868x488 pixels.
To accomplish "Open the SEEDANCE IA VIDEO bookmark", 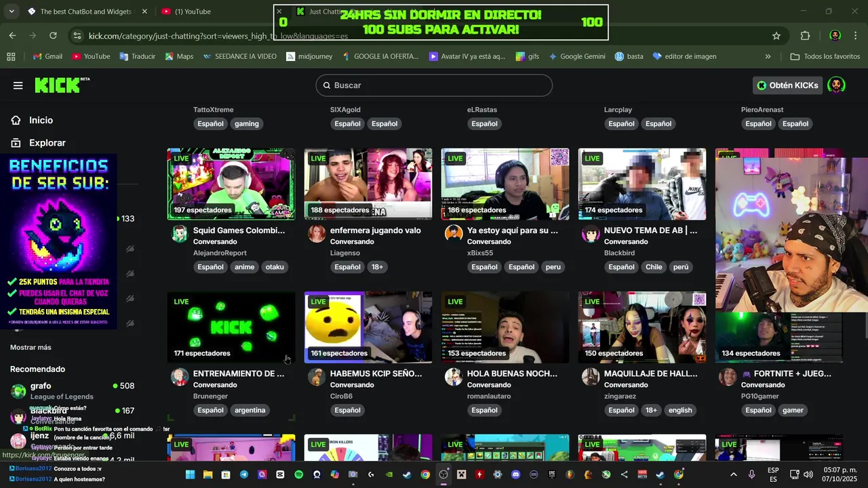I will point(239,56).
